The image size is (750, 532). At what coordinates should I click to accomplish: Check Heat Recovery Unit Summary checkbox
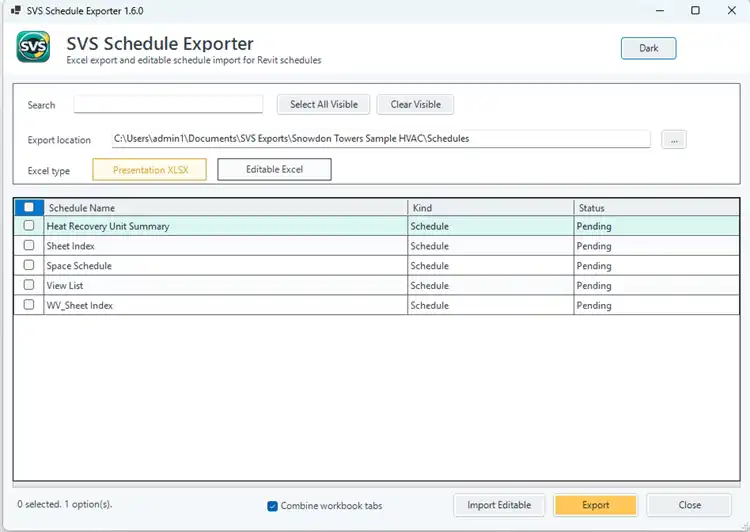[x=29, y=225]
